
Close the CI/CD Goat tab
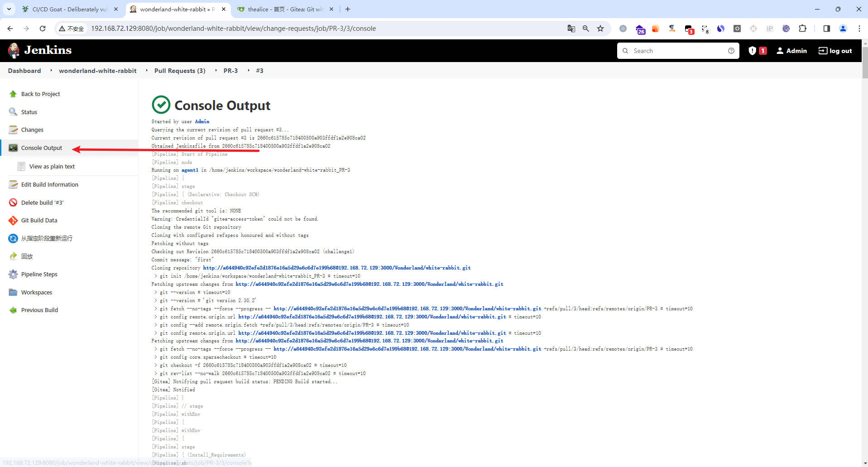(x=116, y=9)
